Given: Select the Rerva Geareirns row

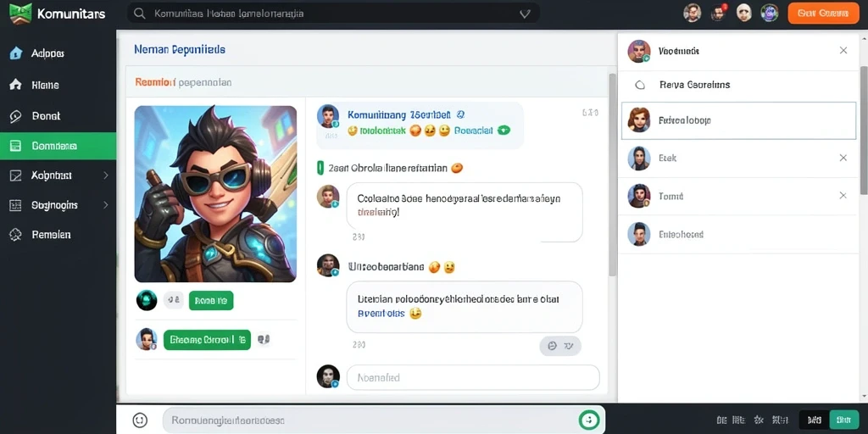Looking at the screenshot, I should point(738,85).
